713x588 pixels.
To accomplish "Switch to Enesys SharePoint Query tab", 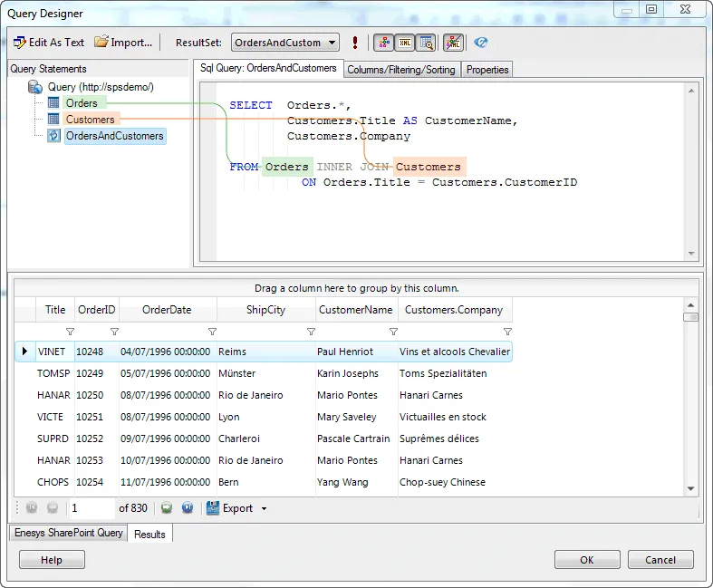I will [x=68, y=533].
